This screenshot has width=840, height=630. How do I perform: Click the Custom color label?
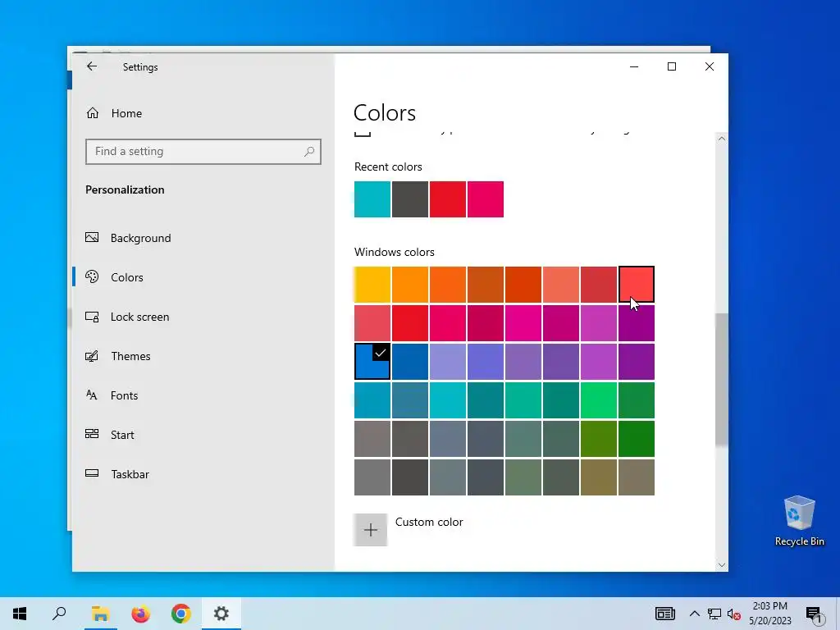click(429, 522)
